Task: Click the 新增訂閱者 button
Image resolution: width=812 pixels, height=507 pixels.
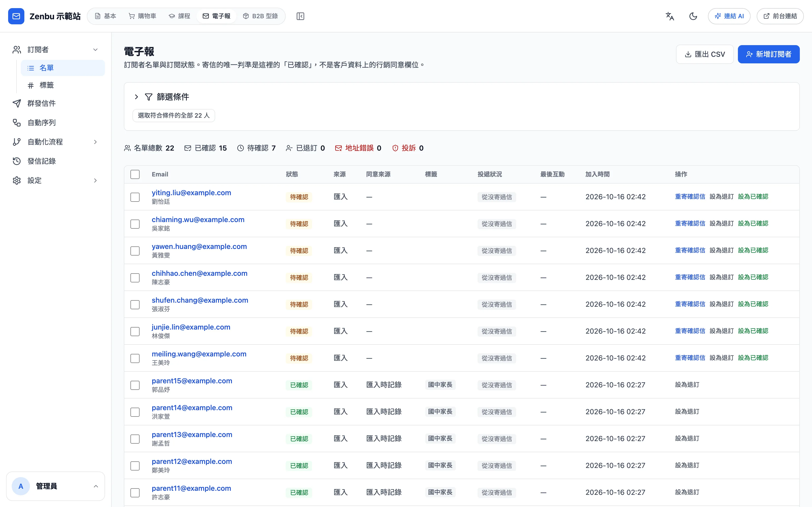Action: point(768,54)
